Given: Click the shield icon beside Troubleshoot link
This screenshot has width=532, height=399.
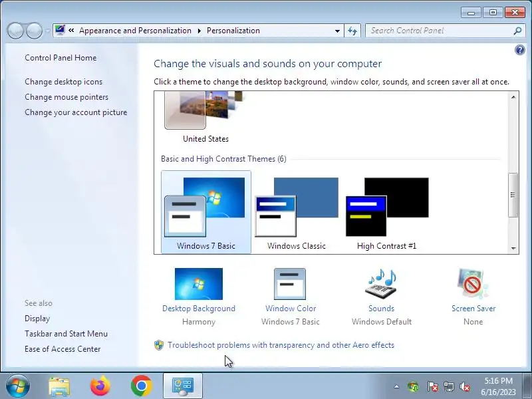Looking at the screenshot, I should (x=159, y=345).
